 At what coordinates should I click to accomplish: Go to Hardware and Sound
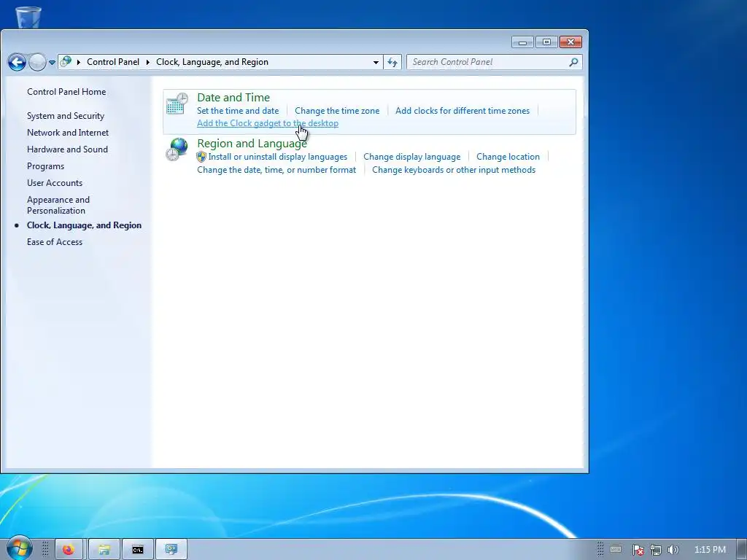coord(67,149)
